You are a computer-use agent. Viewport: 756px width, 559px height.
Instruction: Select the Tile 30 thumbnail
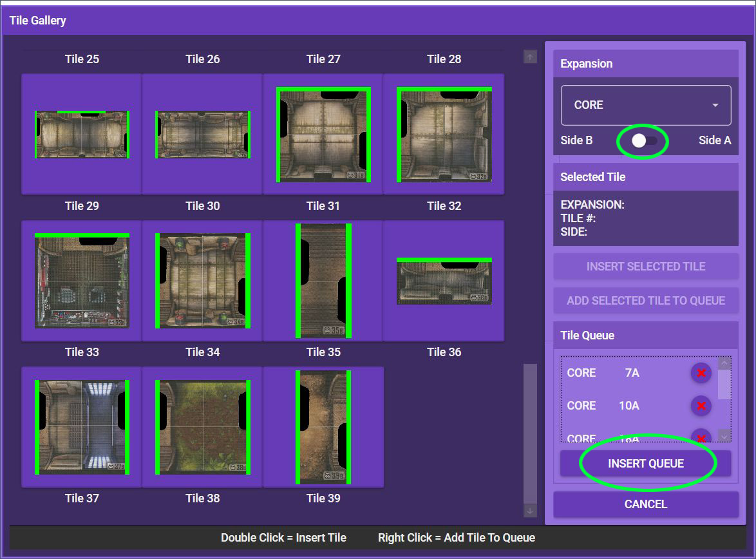[202, 135]
